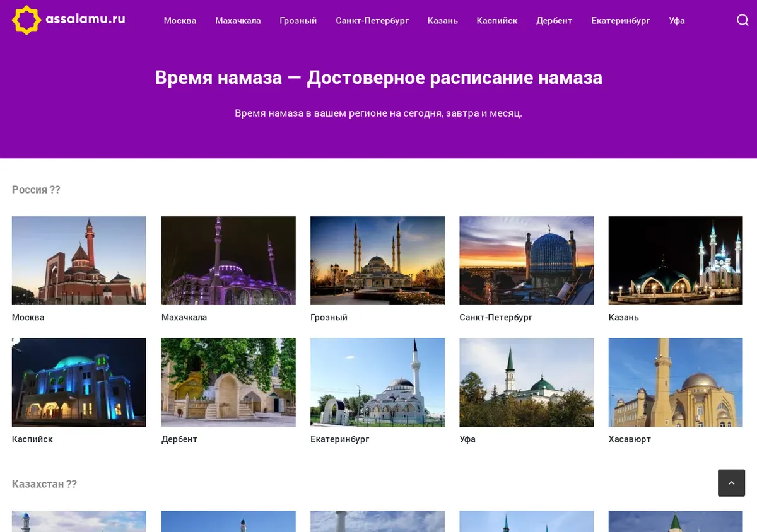
Task: Select Махачкала in the top navigation
Action: 238,21
